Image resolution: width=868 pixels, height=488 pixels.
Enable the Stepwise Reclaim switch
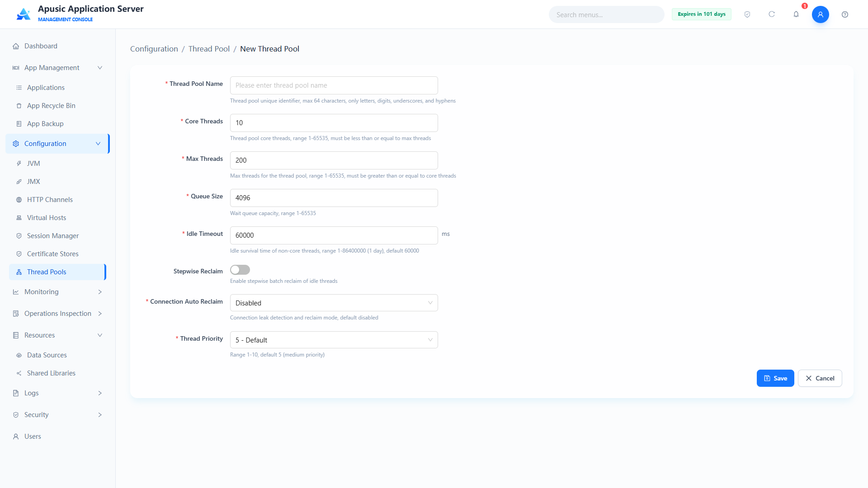coord(240,270)
